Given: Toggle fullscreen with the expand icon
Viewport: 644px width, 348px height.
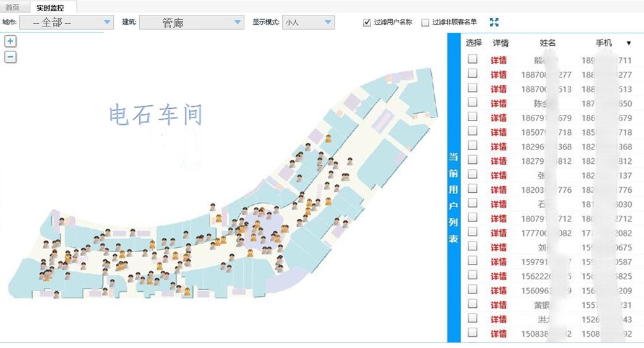Looking at the screenshot, I should coord(494,22).
